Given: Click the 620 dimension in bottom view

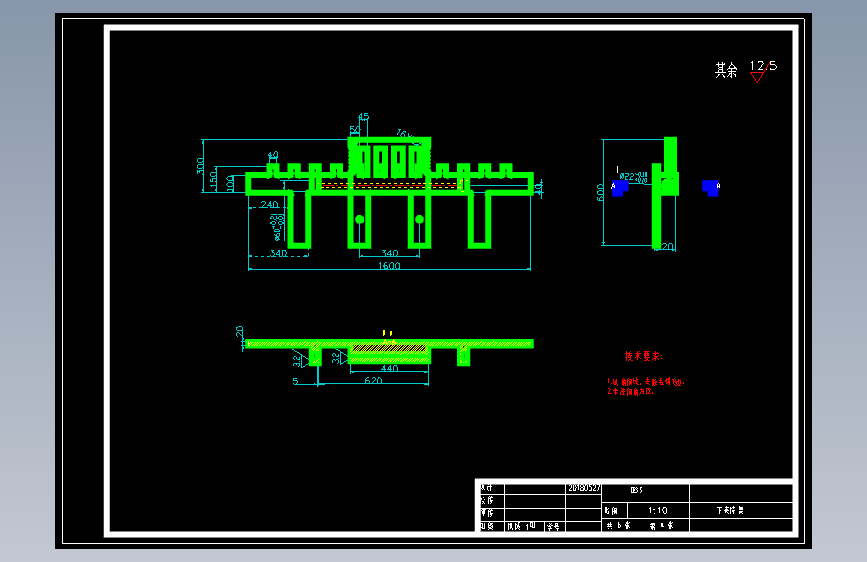Looking at the screenshot, I should coord(373,380).
